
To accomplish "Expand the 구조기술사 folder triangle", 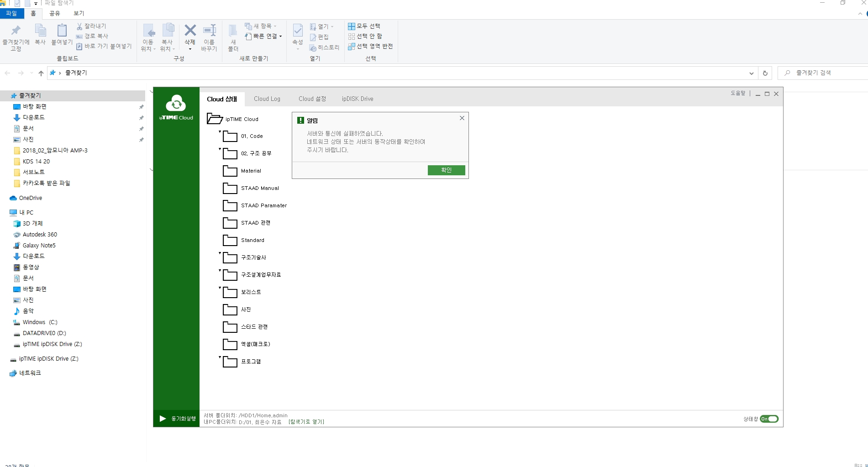I will coord(220,253).
